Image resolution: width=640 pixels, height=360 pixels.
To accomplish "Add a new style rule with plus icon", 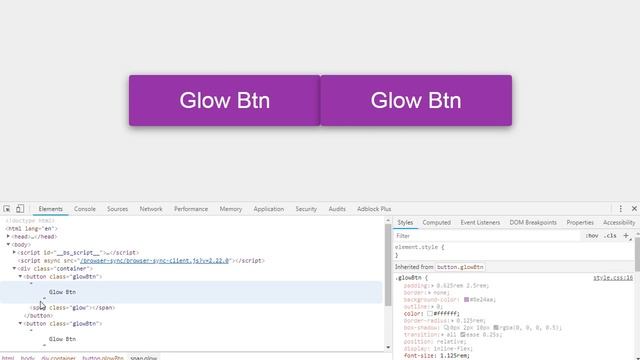I will (626, 236).
